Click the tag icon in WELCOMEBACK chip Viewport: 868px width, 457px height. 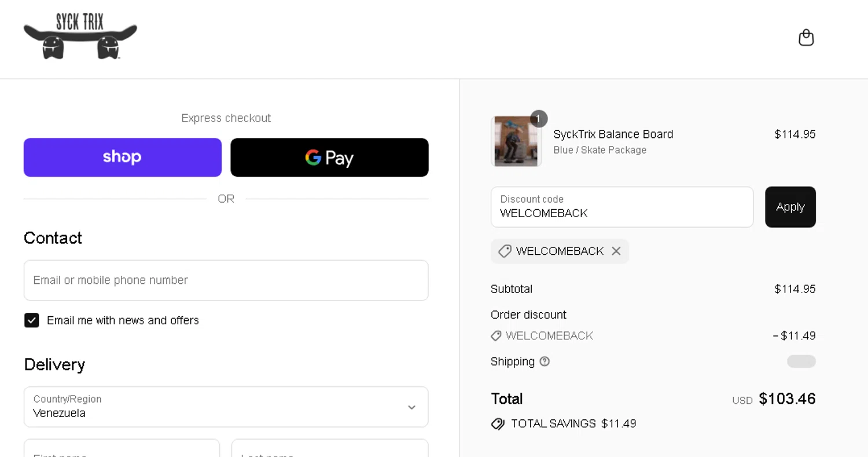click(x=505, y=251)
